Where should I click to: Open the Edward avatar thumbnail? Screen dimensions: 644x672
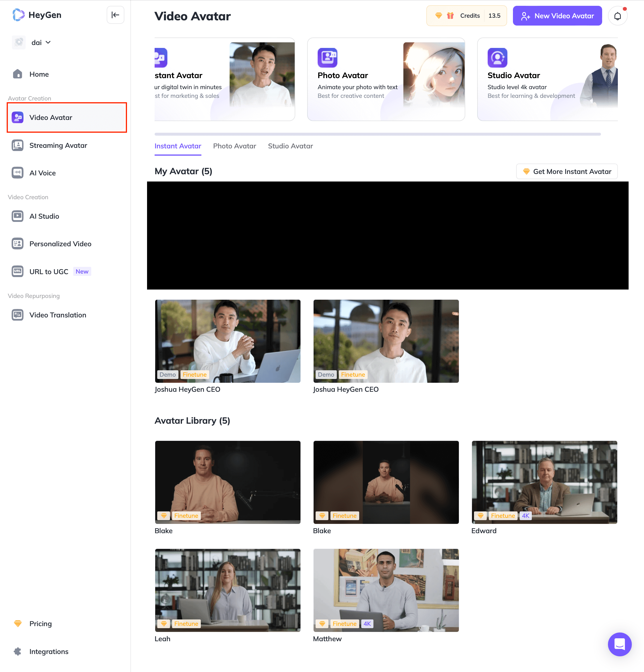point(545,482)
